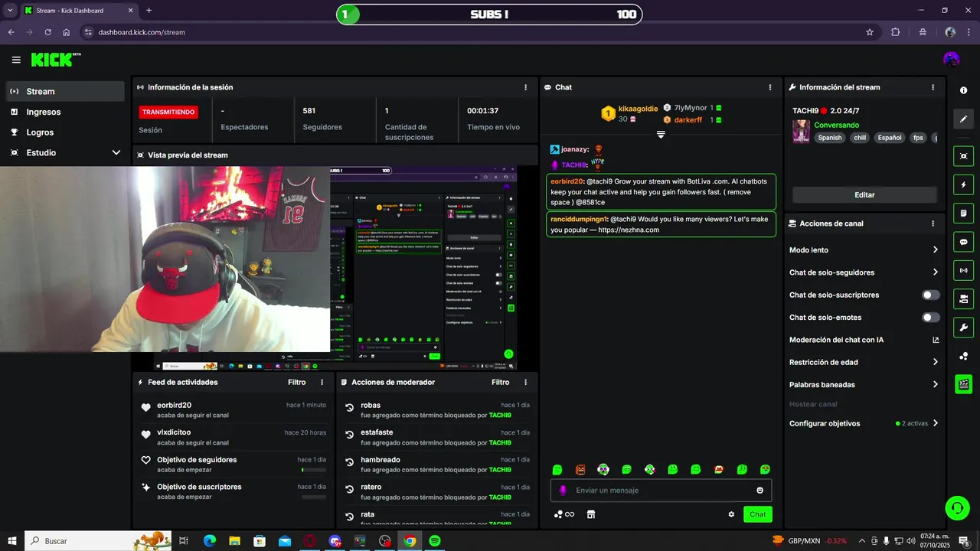The width and height of the screenshot is (980, 551).
Task: Open the Chat panel options menu
Action: tap(770, 87)
